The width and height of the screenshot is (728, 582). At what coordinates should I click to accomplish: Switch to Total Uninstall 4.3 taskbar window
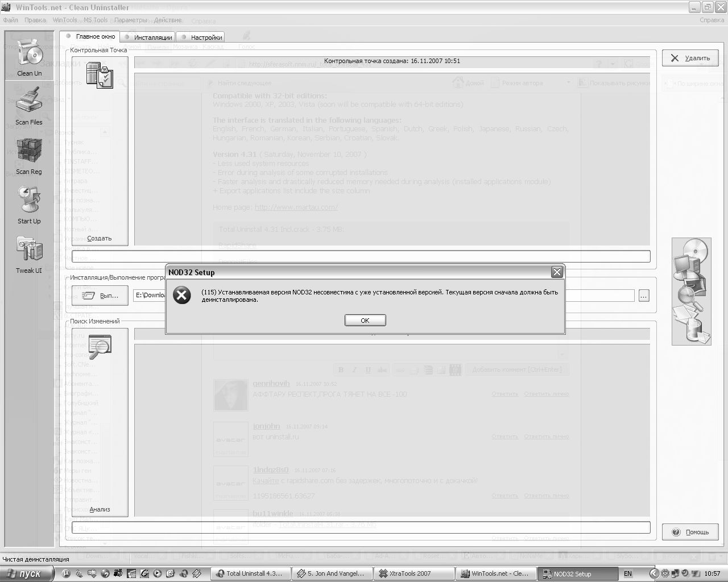251,573
